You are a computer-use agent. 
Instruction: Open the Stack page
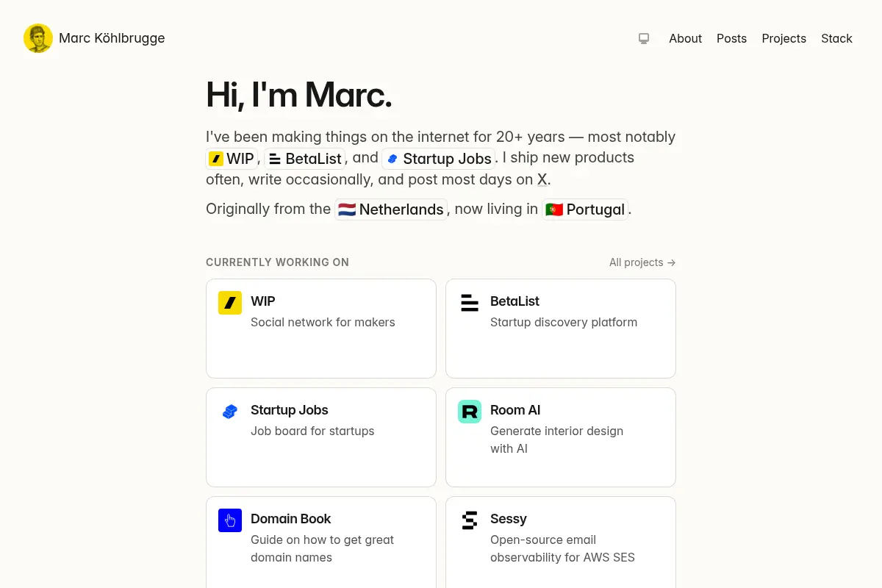(836, 38)
